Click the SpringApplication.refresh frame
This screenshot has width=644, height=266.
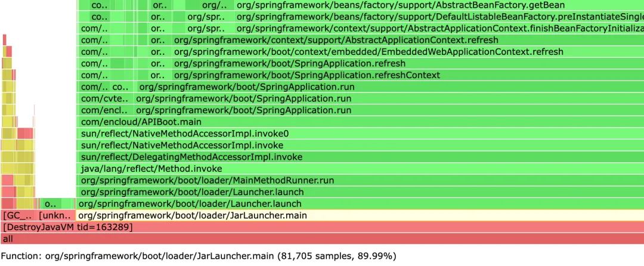408,64
